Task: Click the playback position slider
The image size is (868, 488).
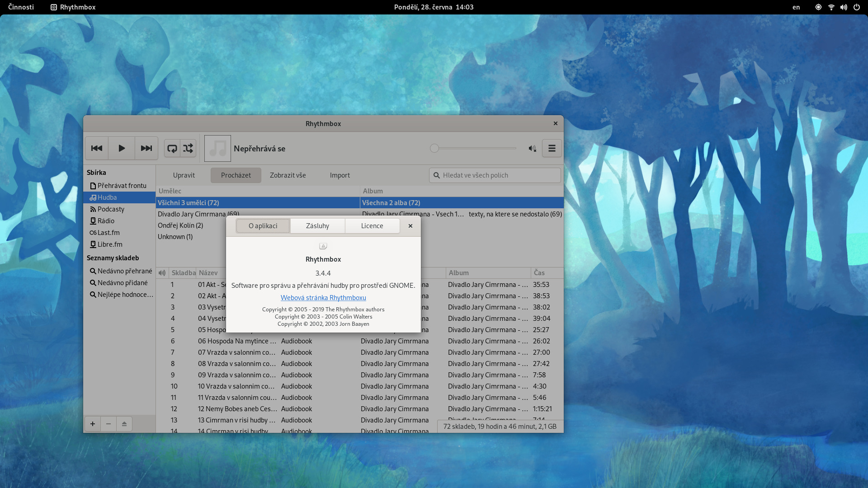Action: click(475, 148)
